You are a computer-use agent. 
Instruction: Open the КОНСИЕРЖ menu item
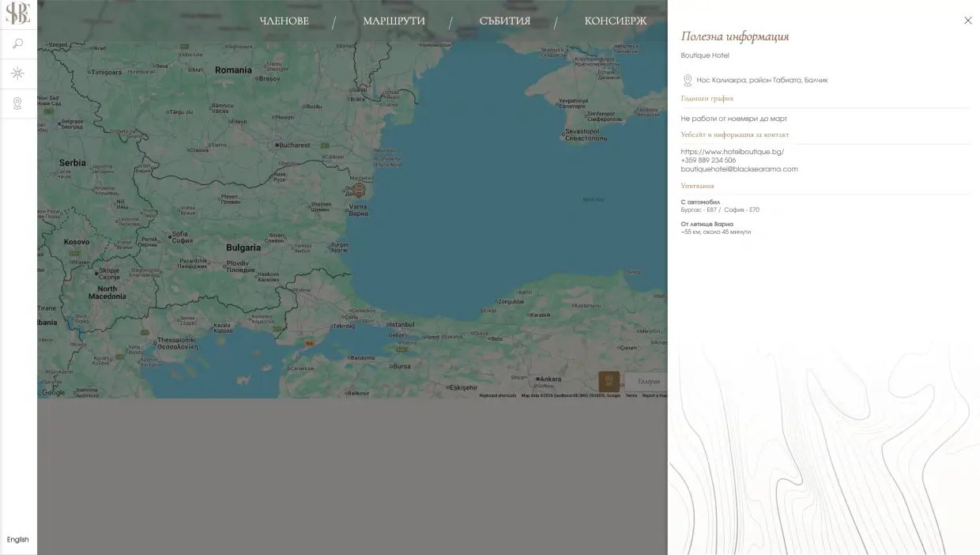click(x=615, y=21)
